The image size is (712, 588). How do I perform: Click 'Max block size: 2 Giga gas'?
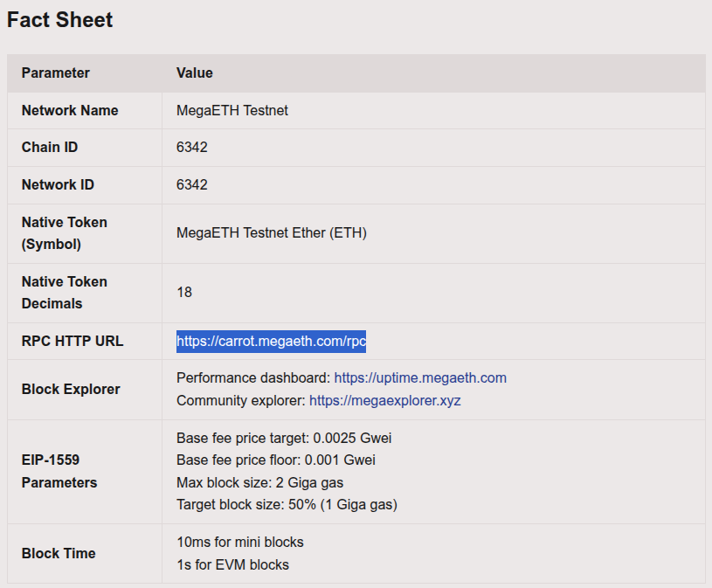coord(259,482)
